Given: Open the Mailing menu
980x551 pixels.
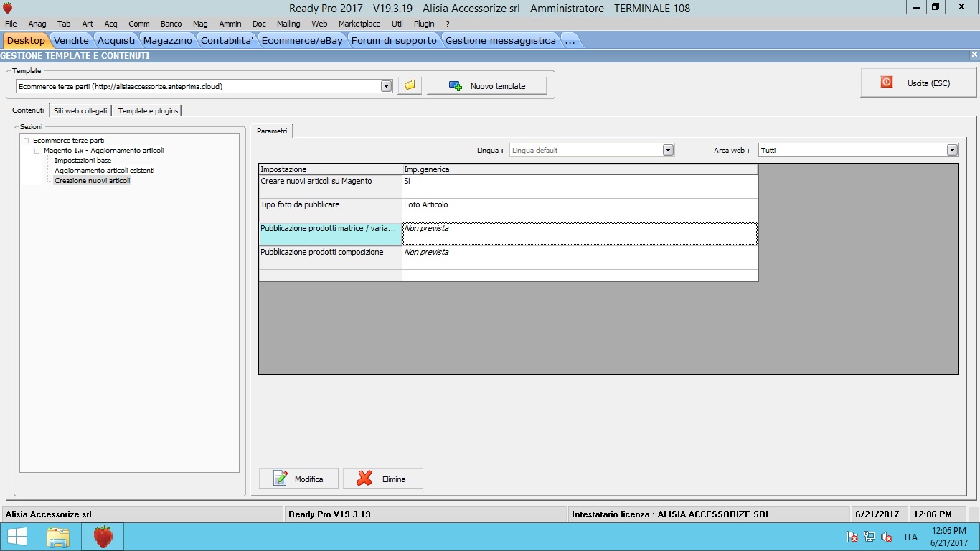Looking at the screenshot, I should (x=288, y=24).
